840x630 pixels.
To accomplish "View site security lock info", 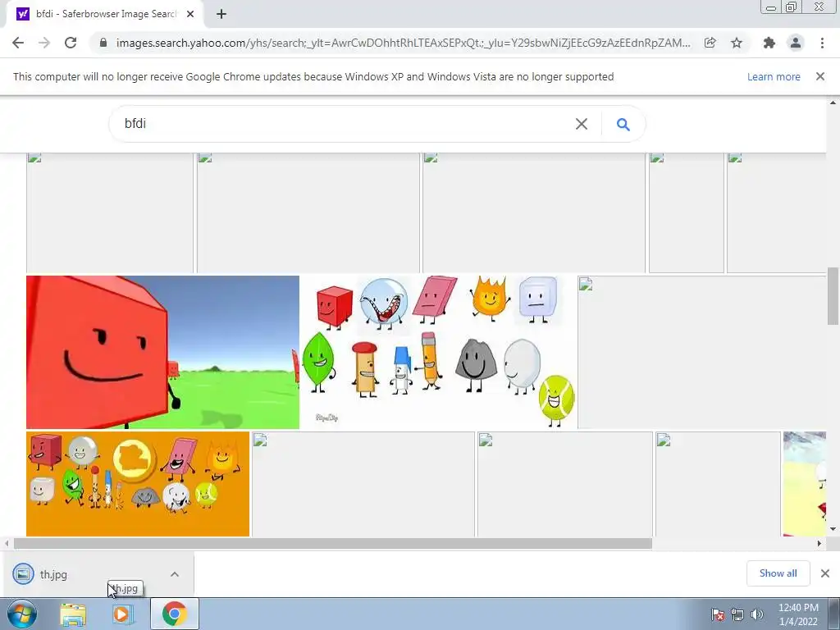I will [103, 43].
